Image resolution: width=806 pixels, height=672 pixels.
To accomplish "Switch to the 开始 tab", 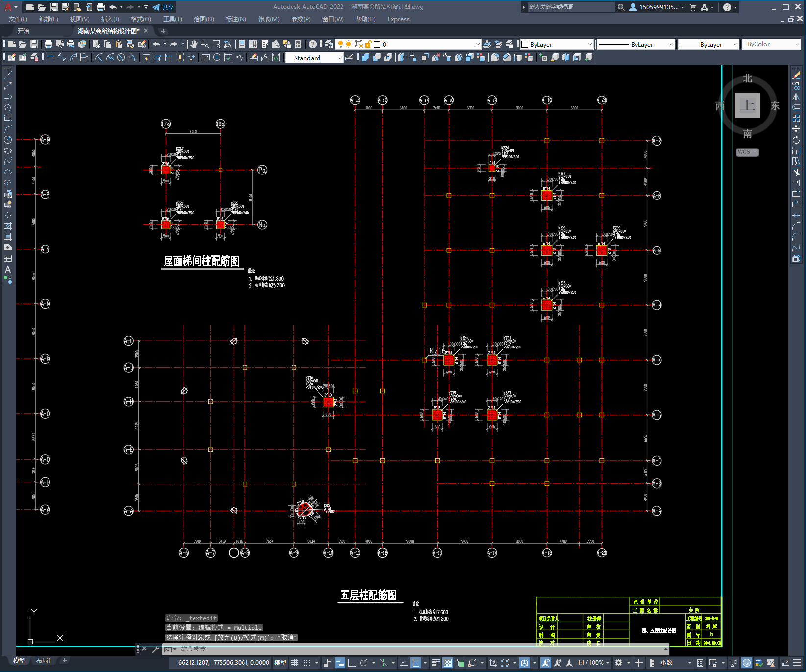I will click(24, 31).
